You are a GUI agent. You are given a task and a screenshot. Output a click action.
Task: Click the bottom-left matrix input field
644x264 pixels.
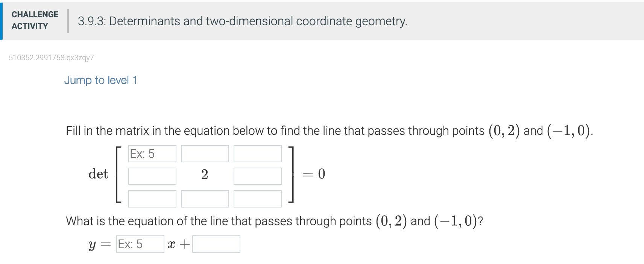(x=152, y=198)
